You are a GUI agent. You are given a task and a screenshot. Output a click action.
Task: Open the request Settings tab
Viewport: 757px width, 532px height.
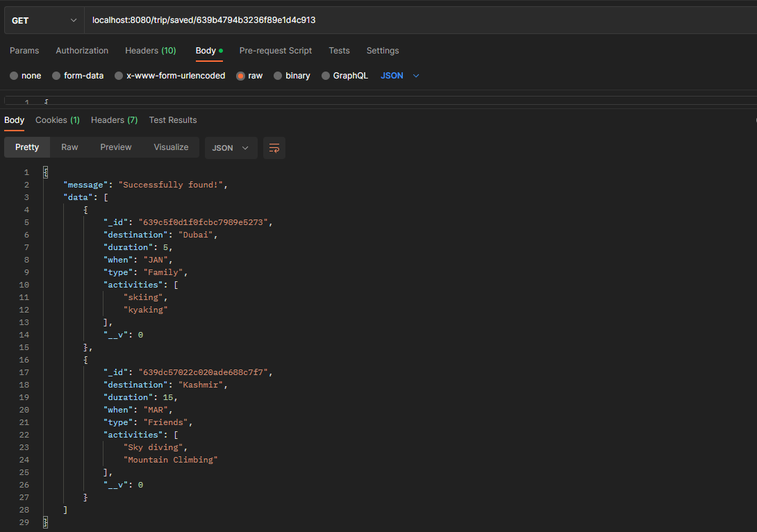(x=383, y=51)
